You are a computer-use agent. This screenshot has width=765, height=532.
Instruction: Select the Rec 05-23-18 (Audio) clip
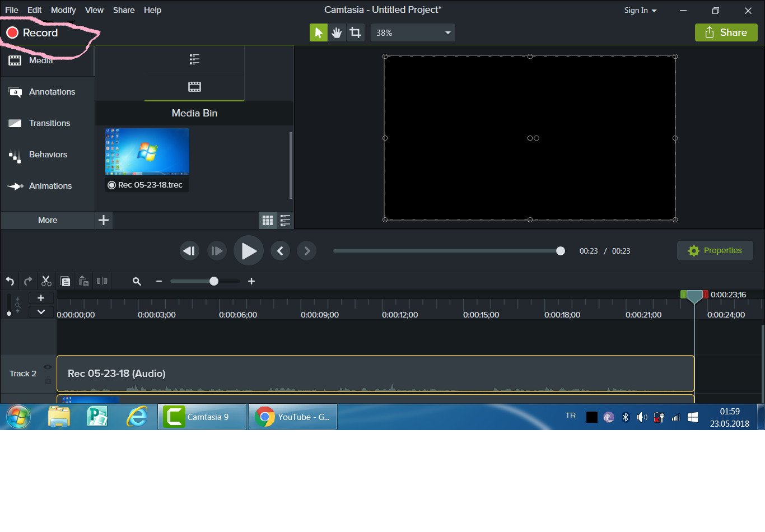[x=375, y=374]
